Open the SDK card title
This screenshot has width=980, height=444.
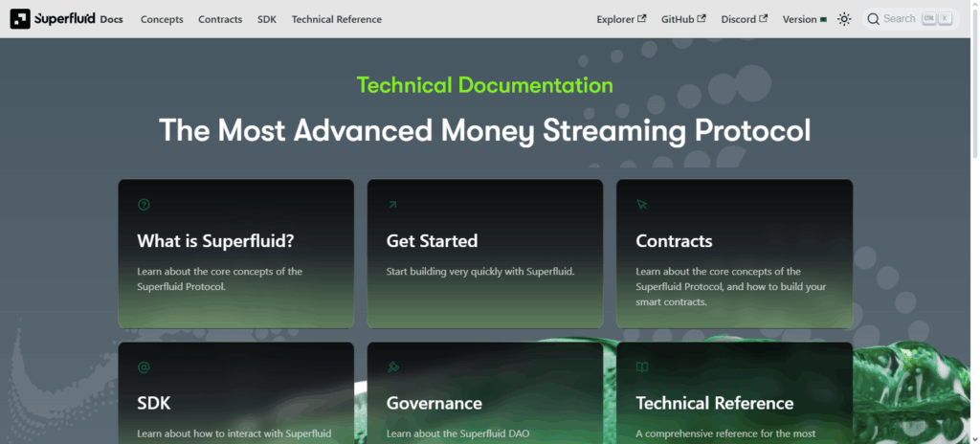(x=154, y=403)
